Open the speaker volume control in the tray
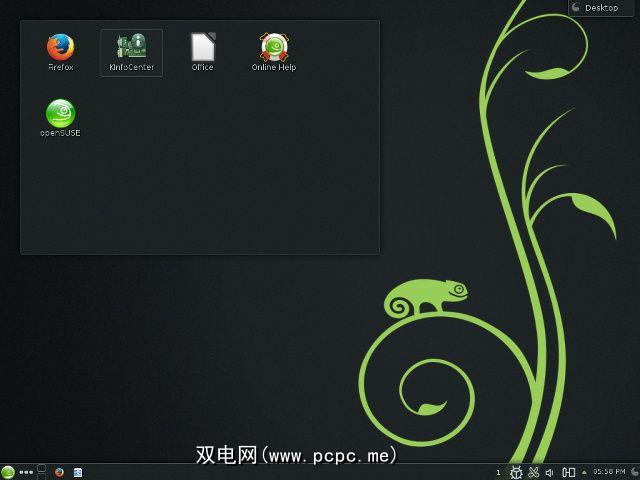640x480 pixels. pyautogui.click(x=550, y=473)
